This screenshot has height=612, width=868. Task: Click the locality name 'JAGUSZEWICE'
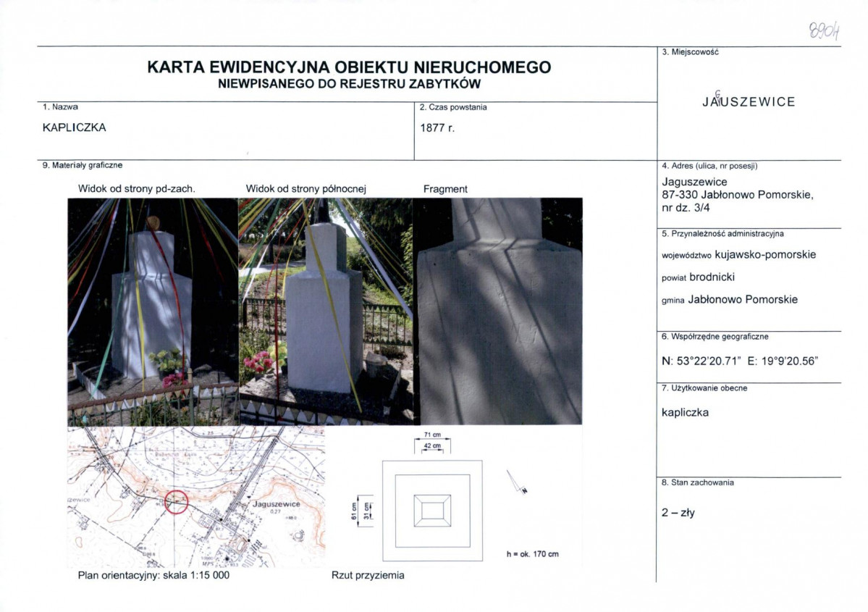coord(749,101)
